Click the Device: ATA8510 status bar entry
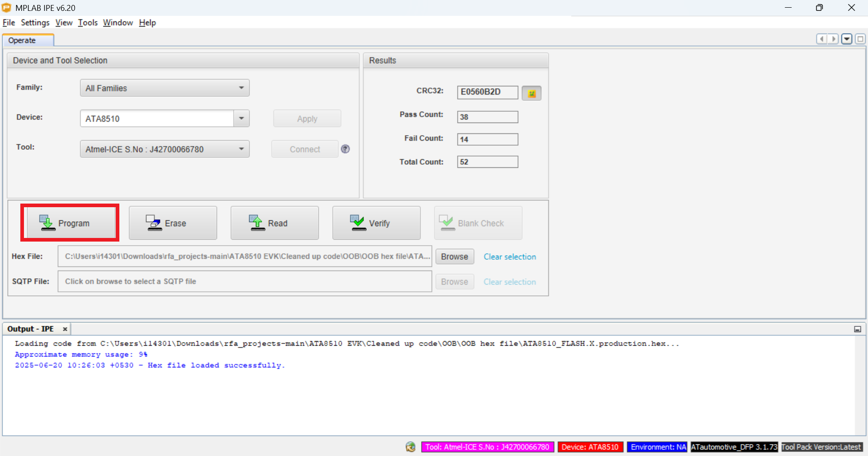Screen dimensions: 868x456 point(590,447)
